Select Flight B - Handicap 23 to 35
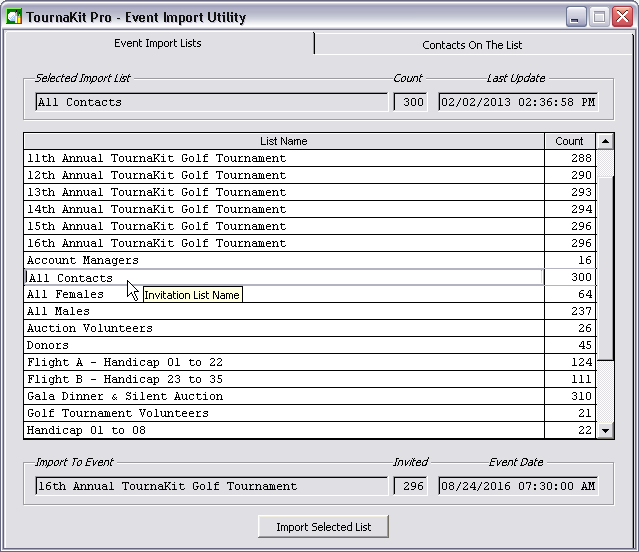 coord(284,379)
